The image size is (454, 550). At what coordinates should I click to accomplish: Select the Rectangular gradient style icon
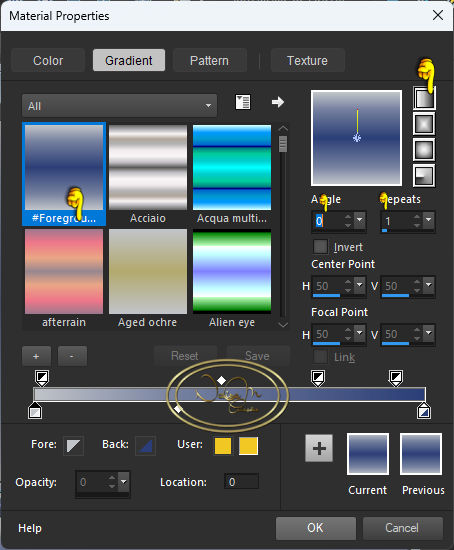tap(424, 124)
